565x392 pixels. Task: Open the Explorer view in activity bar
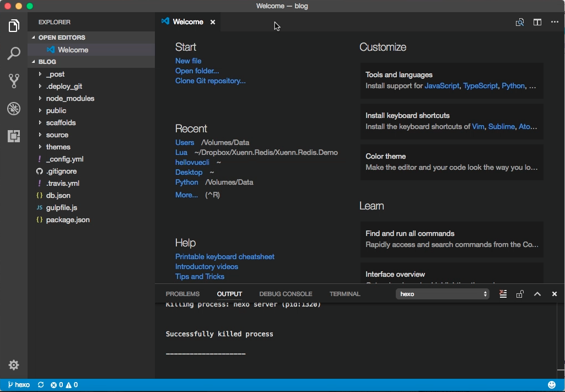14,25
